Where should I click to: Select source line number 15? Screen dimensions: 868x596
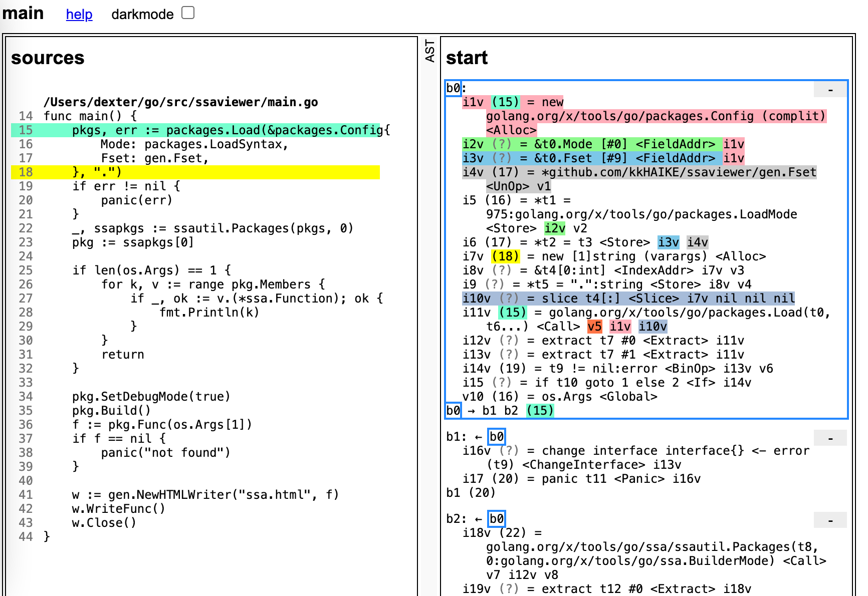coord(26,130)
